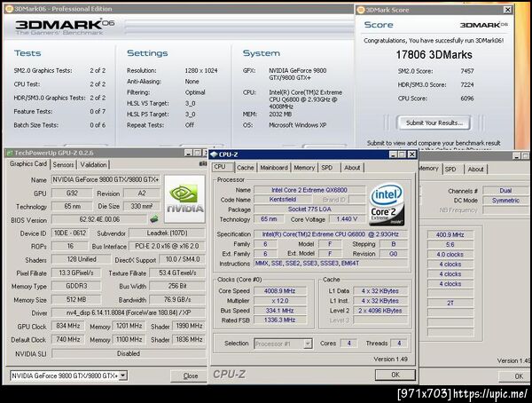
Task: Open the Memory tab in front CPU-Z window
Action: (x=304, y=168)
